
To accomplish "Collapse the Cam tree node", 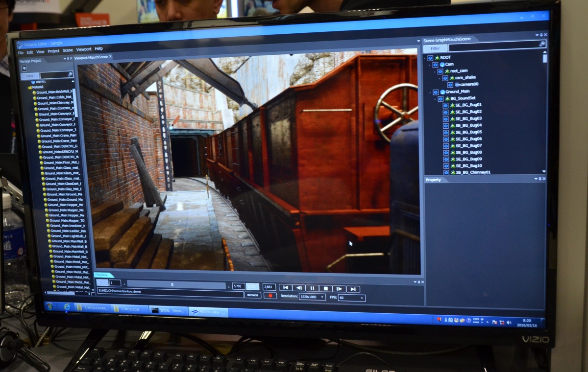I will (x=429, y=65).
